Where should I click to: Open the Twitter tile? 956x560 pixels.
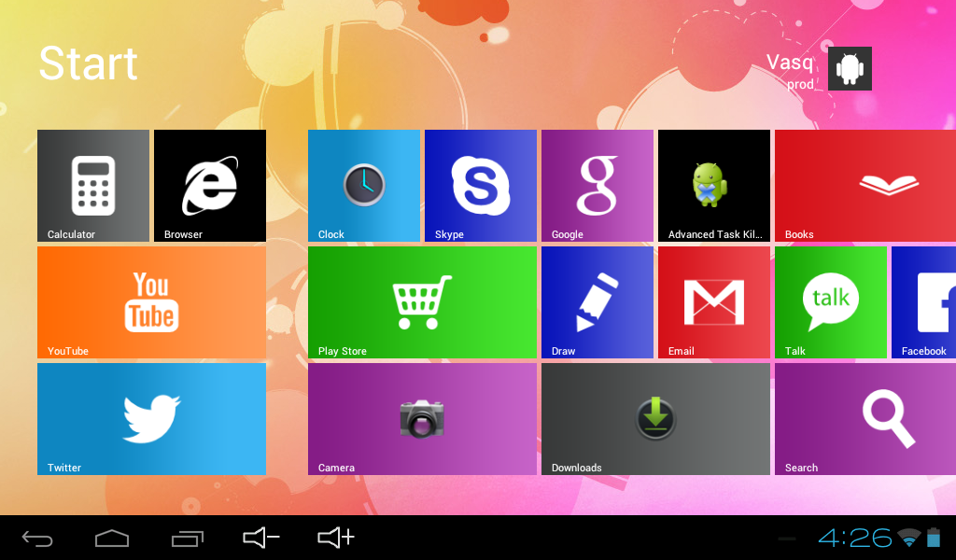151,419
